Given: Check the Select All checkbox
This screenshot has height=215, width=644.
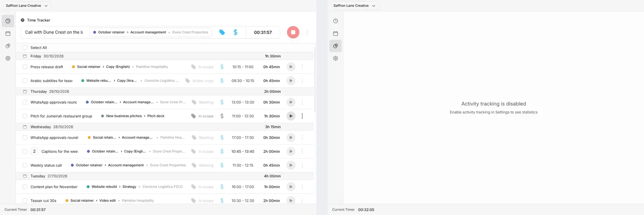Looking at the screenshot, I should pos(25,48).
